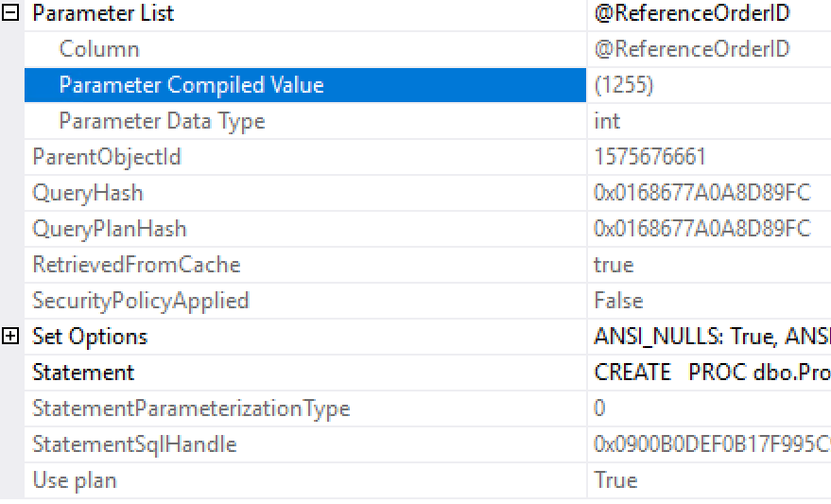Viewport: 831px width, 504px height.
Task: Click the QueryHash property name
Action: coord(87,193)
